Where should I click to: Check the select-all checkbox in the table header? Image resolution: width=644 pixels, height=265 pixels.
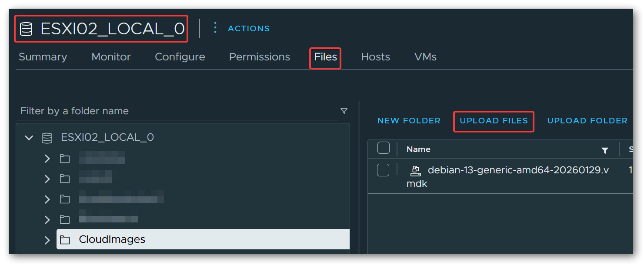pyautogui.click(x=383, y=148)
